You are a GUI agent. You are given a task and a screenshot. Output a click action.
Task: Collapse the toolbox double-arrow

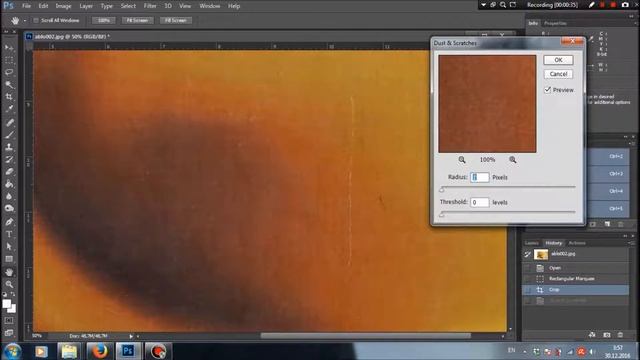(x=6, y=31)
